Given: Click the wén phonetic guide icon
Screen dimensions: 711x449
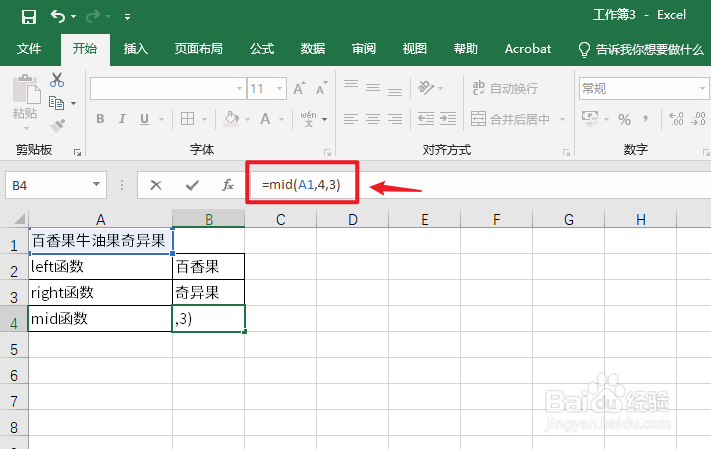Looking at the screenshot, I should pos(308,119).
